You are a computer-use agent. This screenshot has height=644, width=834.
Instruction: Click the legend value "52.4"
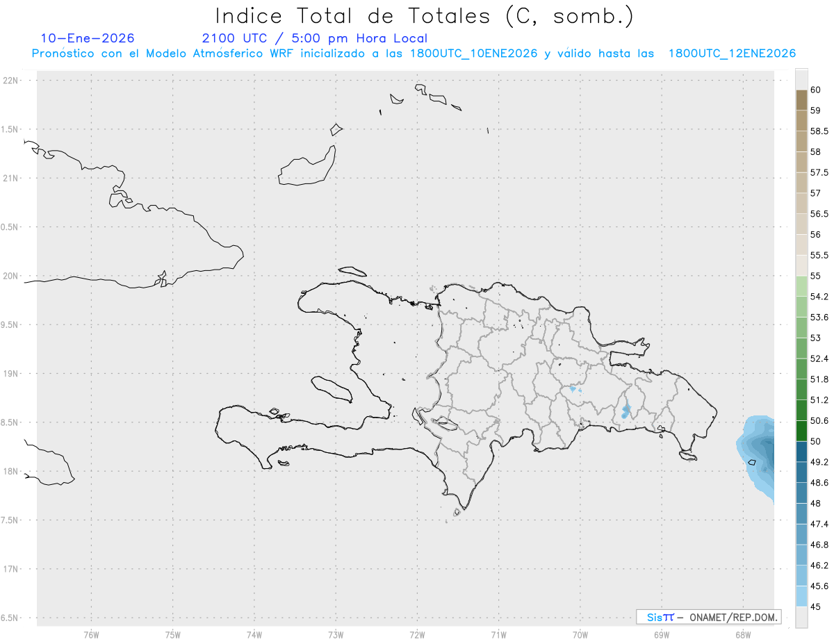tap(819, 358)
